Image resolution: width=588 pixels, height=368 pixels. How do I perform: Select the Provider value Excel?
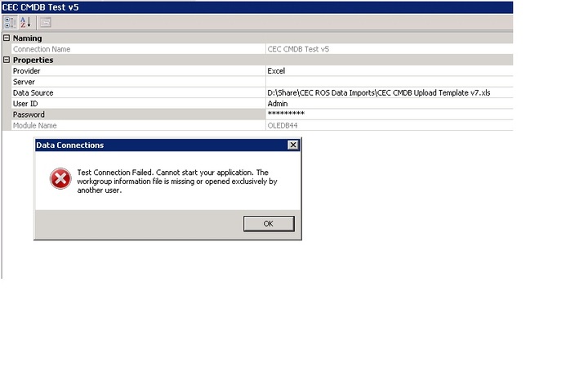pyautogui.click(x=389, y=71)
